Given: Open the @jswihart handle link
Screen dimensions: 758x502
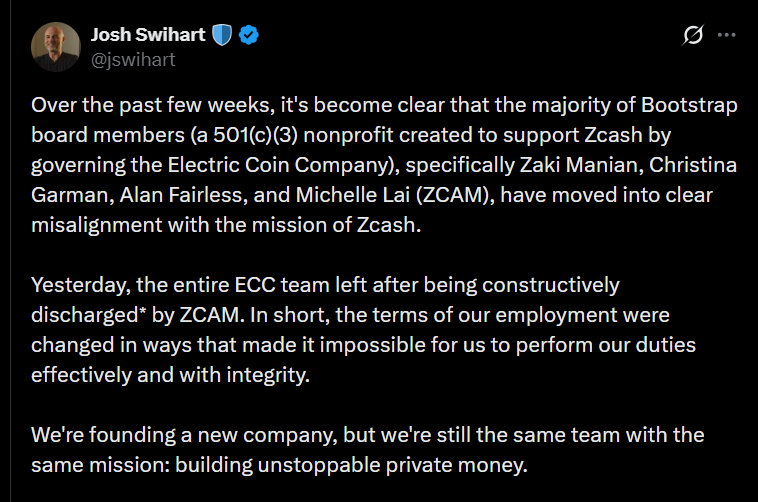Looking at the screenshot, I should click(133, 59).
